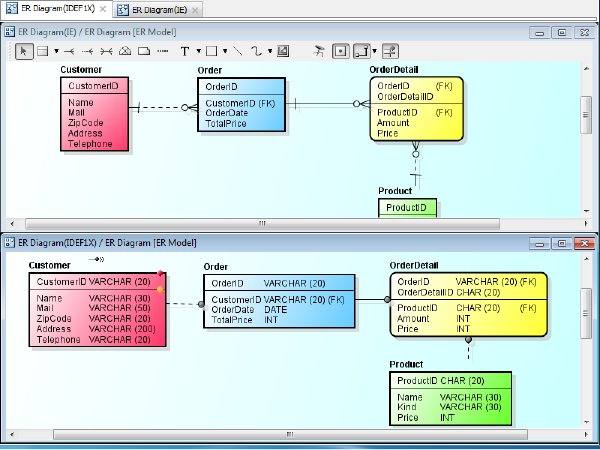Toggle the center-aligned frame button

click(342, 50)
